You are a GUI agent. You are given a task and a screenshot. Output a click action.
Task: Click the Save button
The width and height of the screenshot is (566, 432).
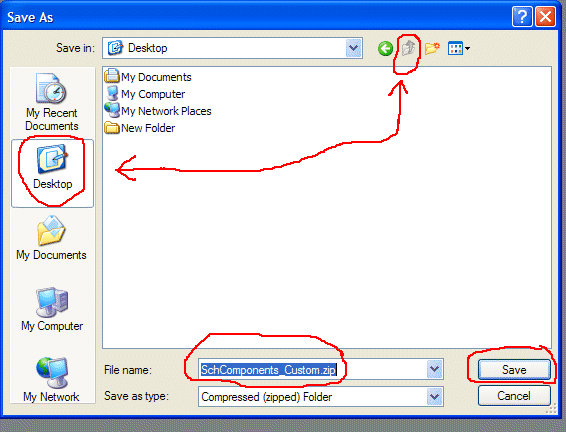[514, 370]
